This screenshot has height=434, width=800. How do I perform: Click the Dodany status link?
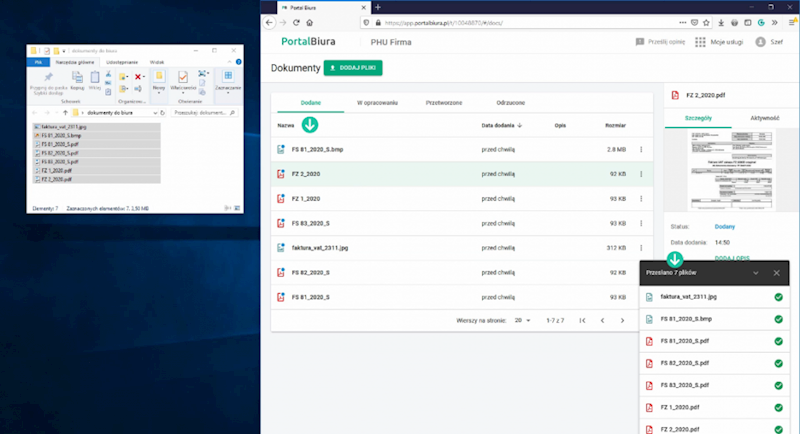coord(724,226)
